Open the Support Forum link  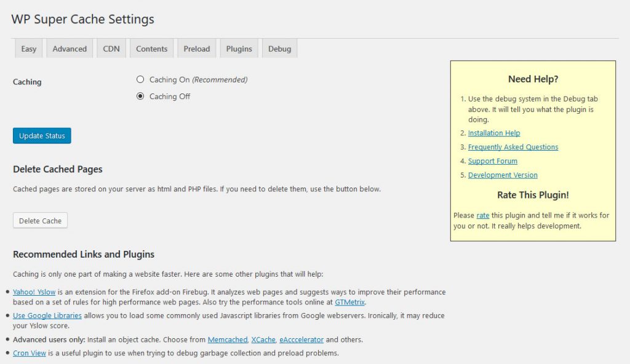[x=492, y=160]
